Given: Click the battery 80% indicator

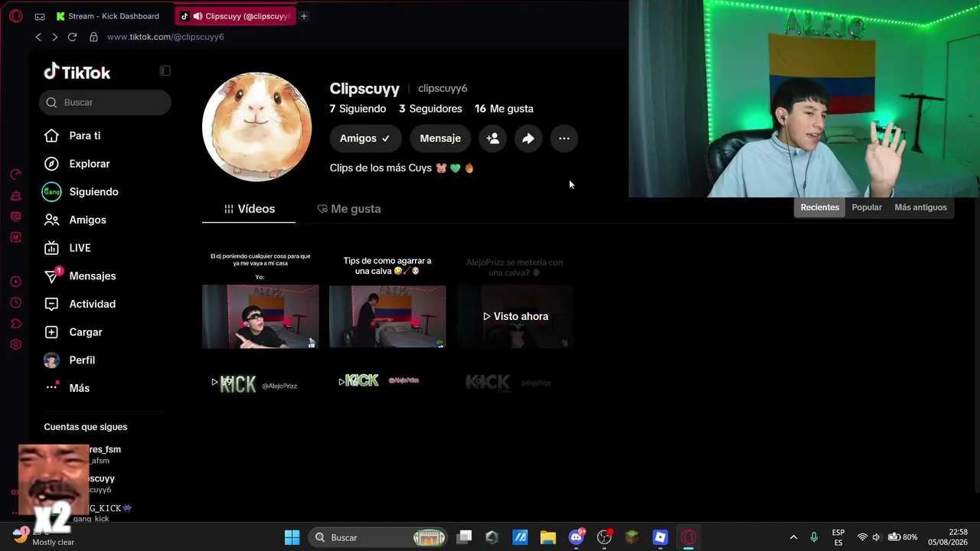Looking at the screenshot, I should tap(903, 537).
